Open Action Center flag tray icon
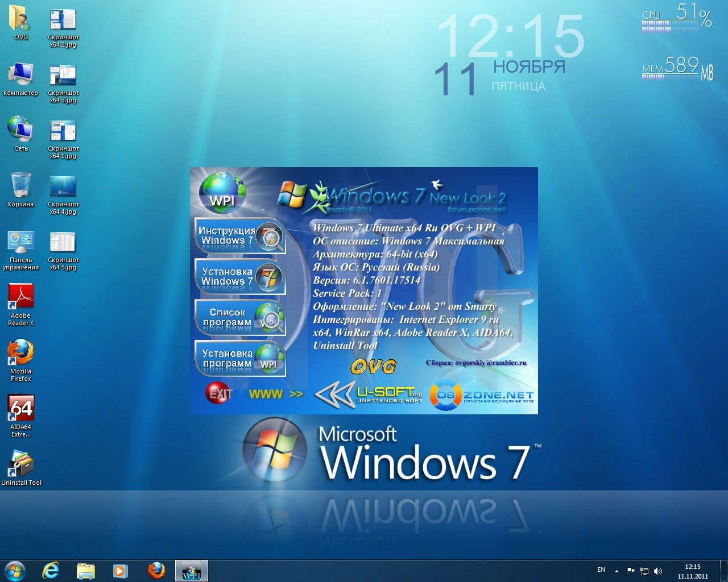Viewport: 728px width, 582px height. click(630, 571)
